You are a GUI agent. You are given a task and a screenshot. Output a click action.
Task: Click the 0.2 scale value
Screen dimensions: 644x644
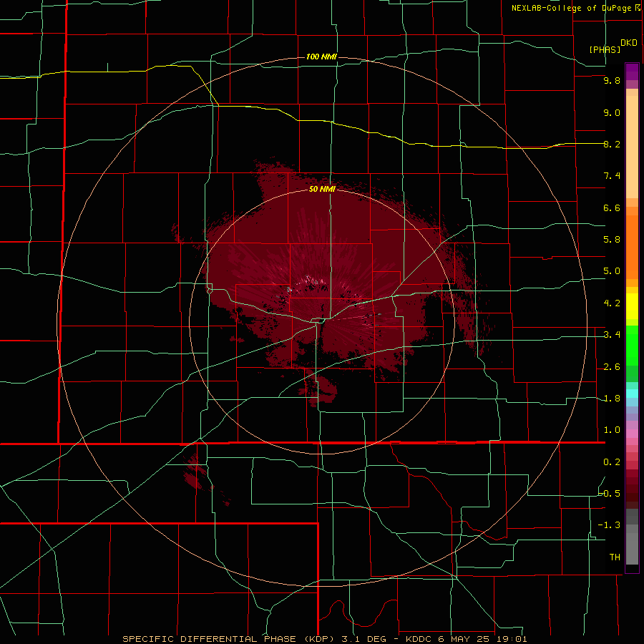(x=612, y=462)
